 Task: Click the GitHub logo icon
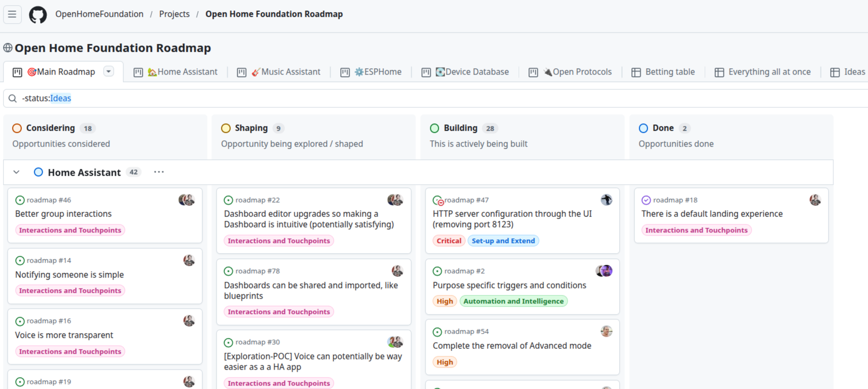coord(38,15)
